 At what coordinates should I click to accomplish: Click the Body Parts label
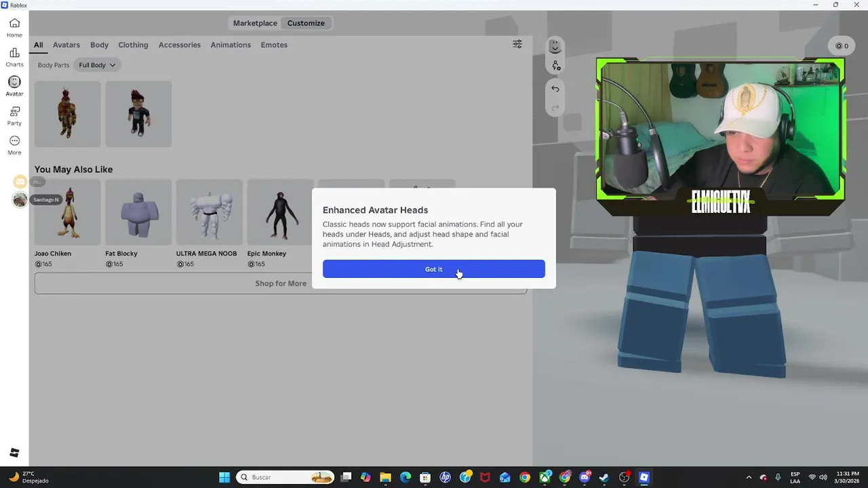point(54,65)
